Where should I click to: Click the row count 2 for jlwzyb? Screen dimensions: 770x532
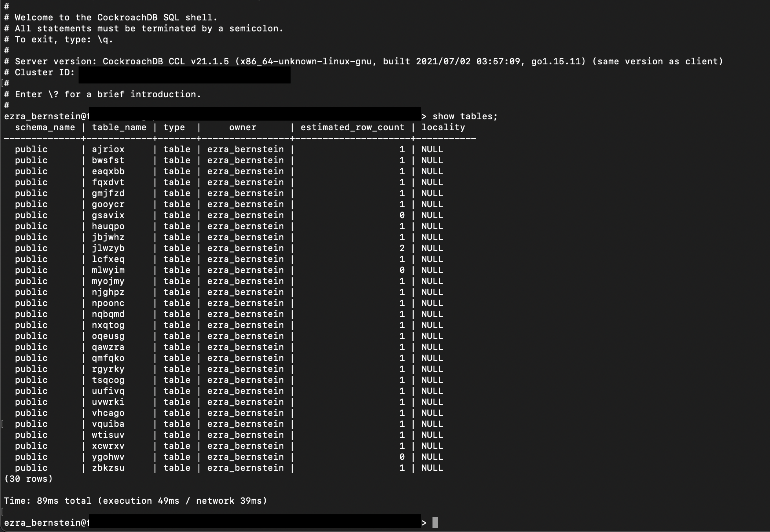pos(402,248)
